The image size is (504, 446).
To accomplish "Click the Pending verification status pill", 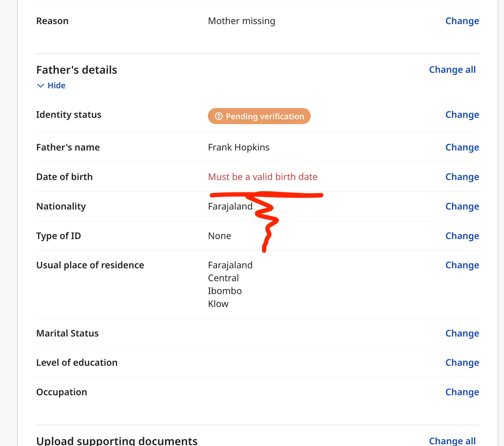I will click(259, 116).
